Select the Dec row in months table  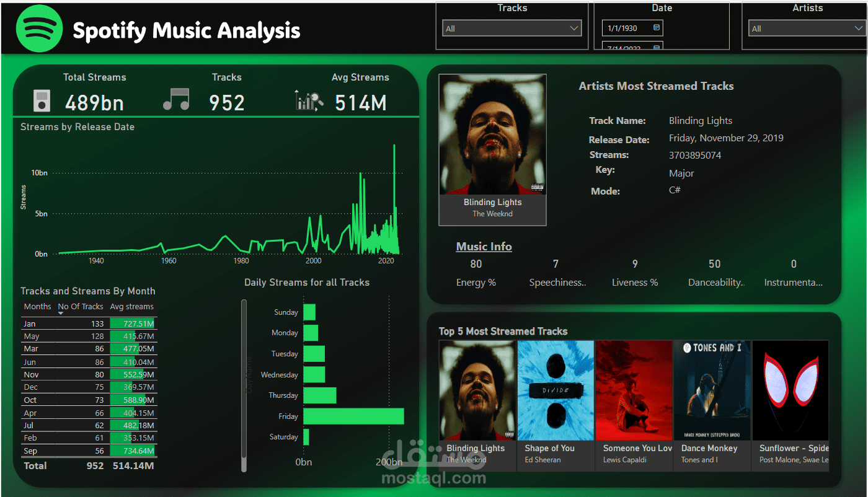click(89, 387)
